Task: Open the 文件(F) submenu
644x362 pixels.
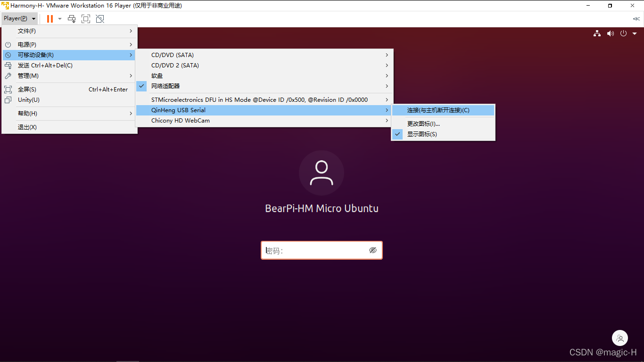Action: 70,31
